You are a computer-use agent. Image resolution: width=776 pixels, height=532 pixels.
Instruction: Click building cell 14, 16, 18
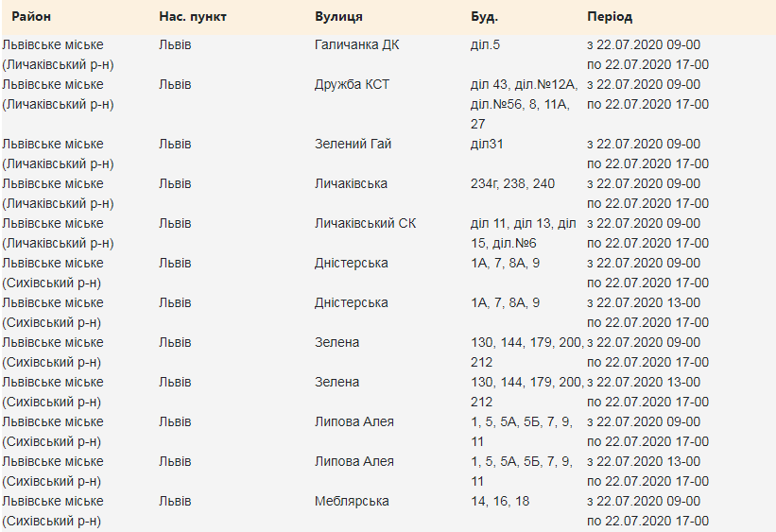pos(500,501)
